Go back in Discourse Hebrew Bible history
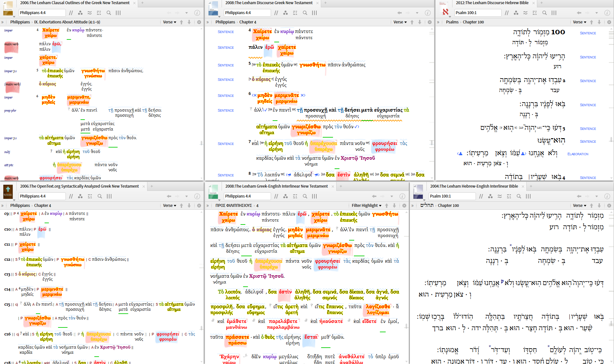 579,13
